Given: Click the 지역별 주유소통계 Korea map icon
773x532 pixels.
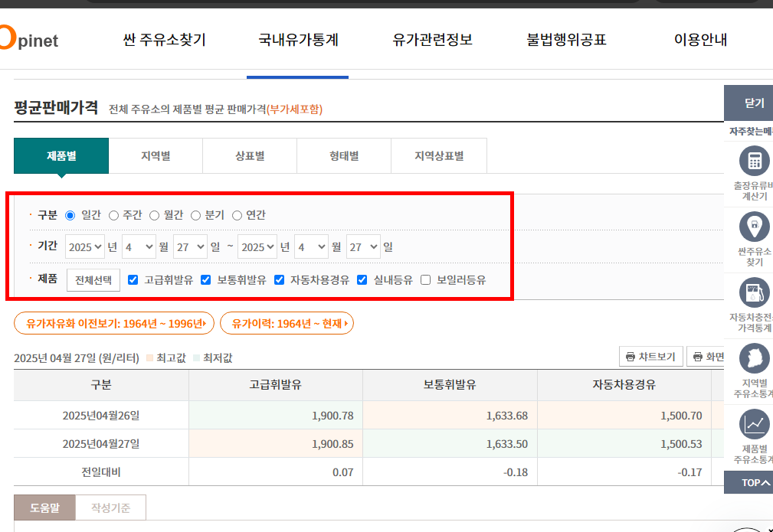Looking at the screenshot, I should point(755,358).
